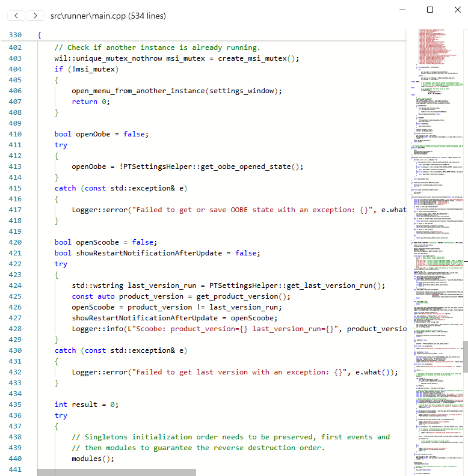Close the file preview window
Screen dimensions: 468x476
coord(458,10)
